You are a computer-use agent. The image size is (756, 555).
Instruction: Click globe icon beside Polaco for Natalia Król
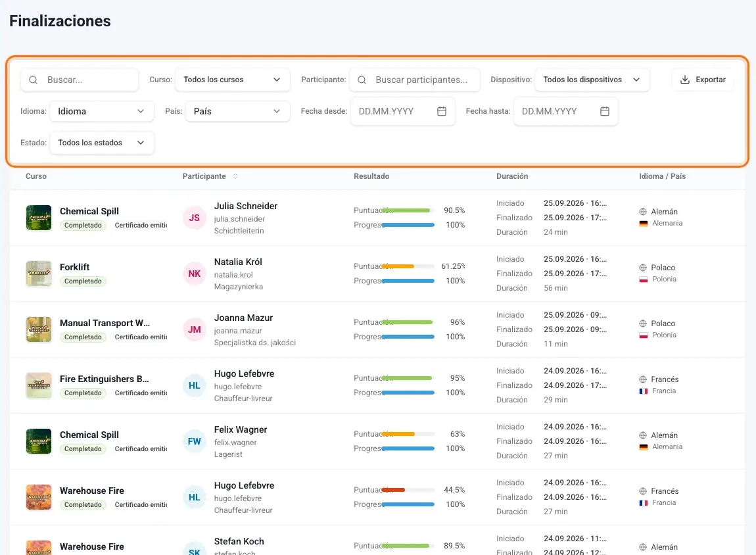[643, 268]
